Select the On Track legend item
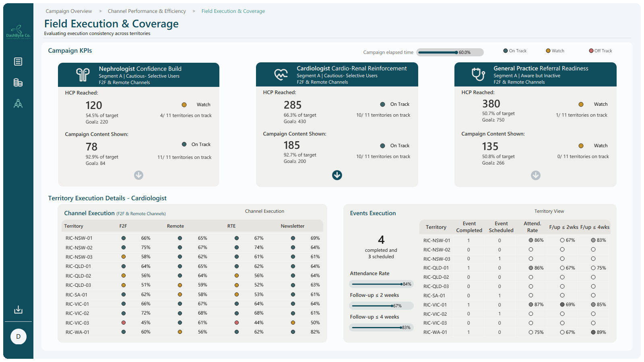The height and width of the screenshot is (362, 644). pyautogui.click(x=515, y=51)
